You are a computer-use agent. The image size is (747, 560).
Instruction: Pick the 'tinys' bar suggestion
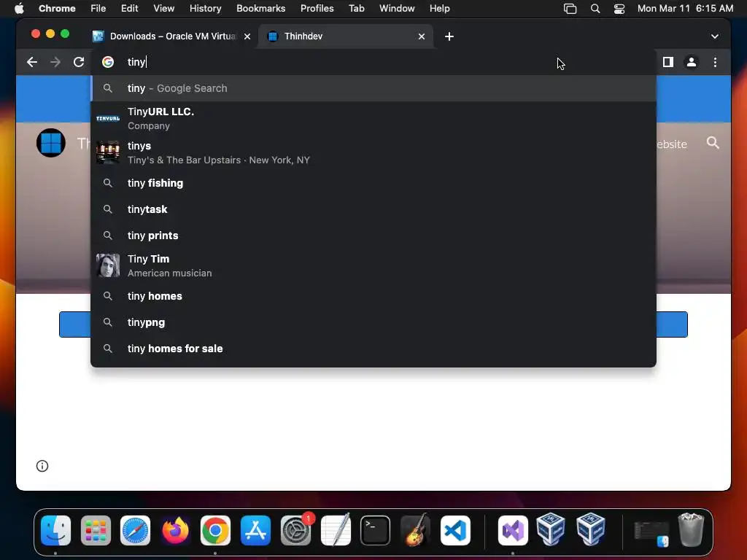pyautogui.click(x=373, y=153)
